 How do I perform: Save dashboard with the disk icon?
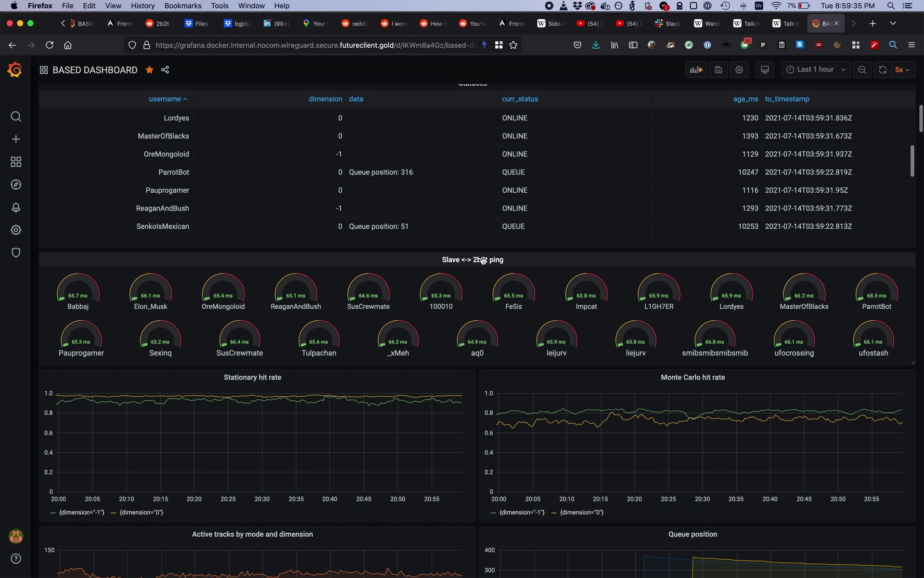click(x=718, y=70)
